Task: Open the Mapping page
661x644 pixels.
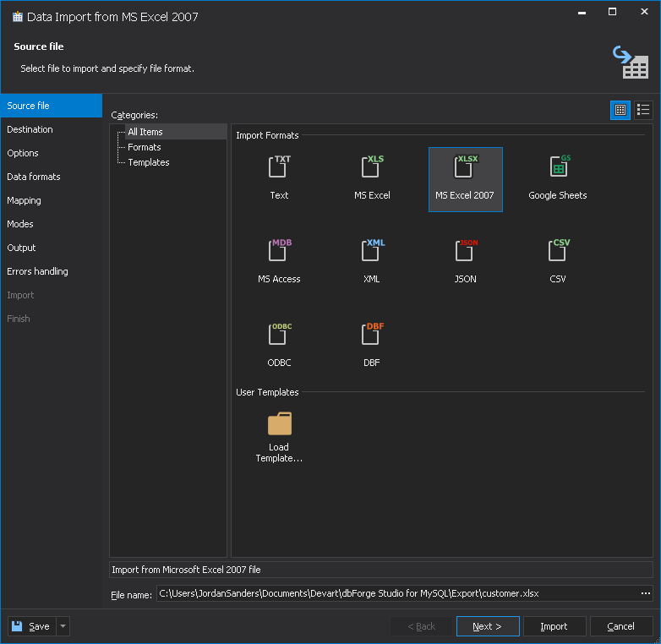Action: point(52,200)
